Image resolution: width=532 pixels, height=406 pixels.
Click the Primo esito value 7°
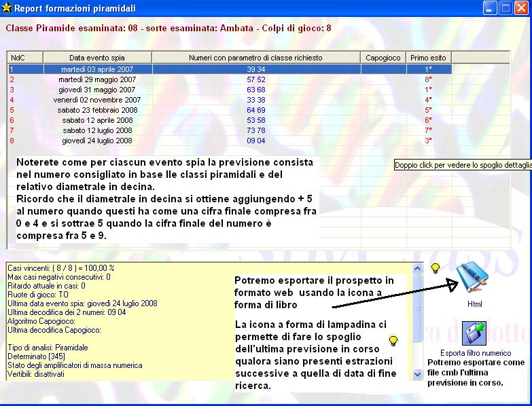pyautogui.click(x=429, y=130)
